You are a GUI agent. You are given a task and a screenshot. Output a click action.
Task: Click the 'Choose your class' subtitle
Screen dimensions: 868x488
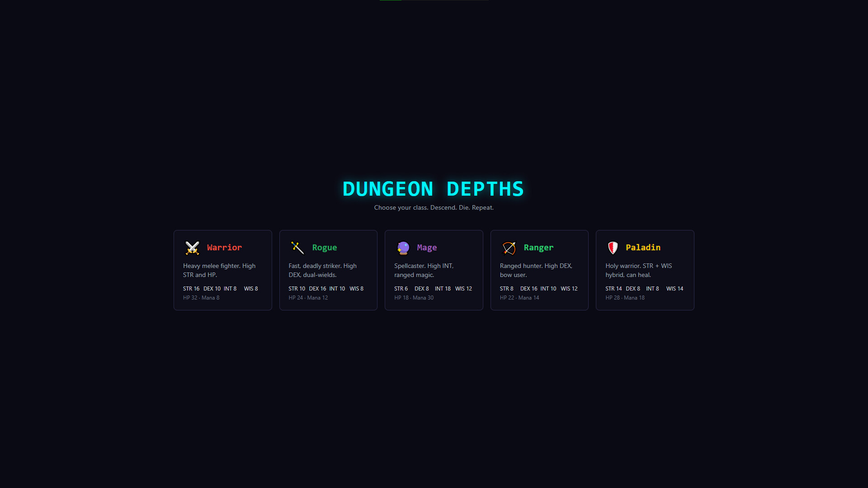(434, 208)
